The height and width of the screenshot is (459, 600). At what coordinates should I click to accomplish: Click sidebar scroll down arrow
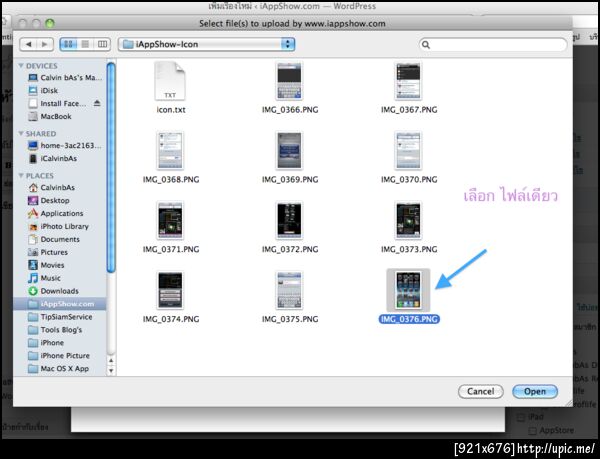click(111, 370)
